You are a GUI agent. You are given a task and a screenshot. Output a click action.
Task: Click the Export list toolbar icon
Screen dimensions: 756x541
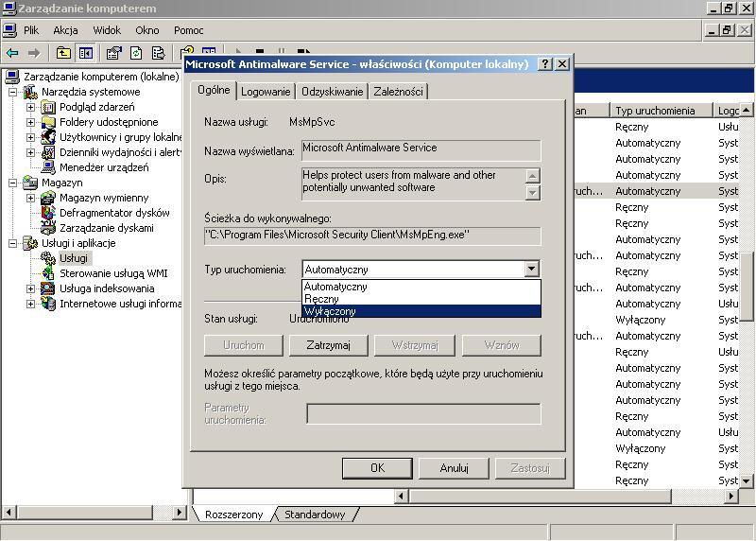tap(158, 53)
